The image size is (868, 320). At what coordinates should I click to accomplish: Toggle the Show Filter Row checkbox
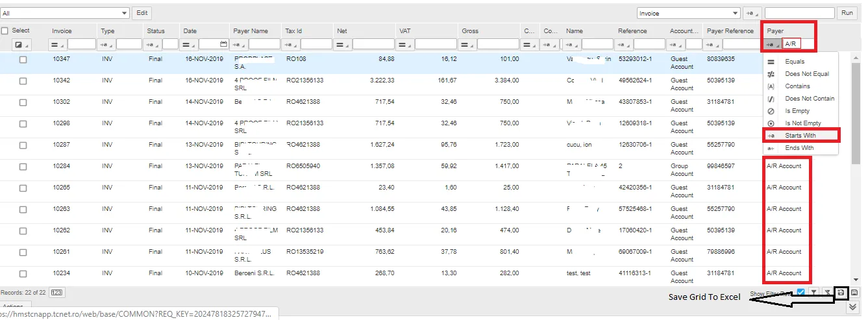pyautogui.click(x=801, y=292)
